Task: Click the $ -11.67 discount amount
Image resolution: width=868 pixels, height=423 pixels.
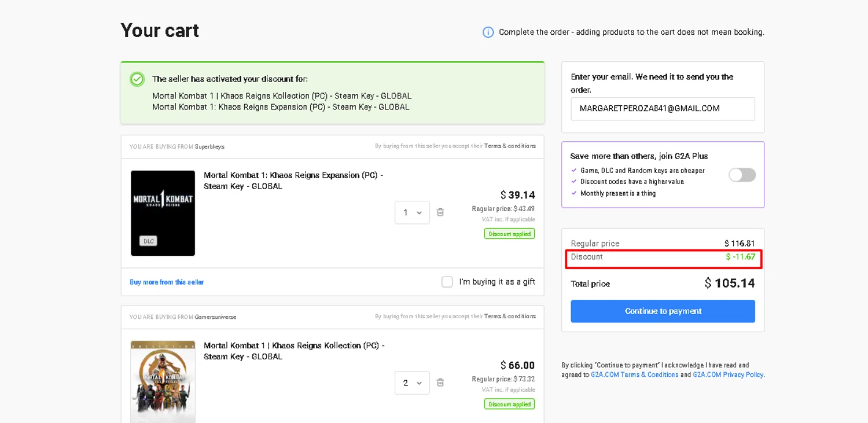Action: pos(741,257)
